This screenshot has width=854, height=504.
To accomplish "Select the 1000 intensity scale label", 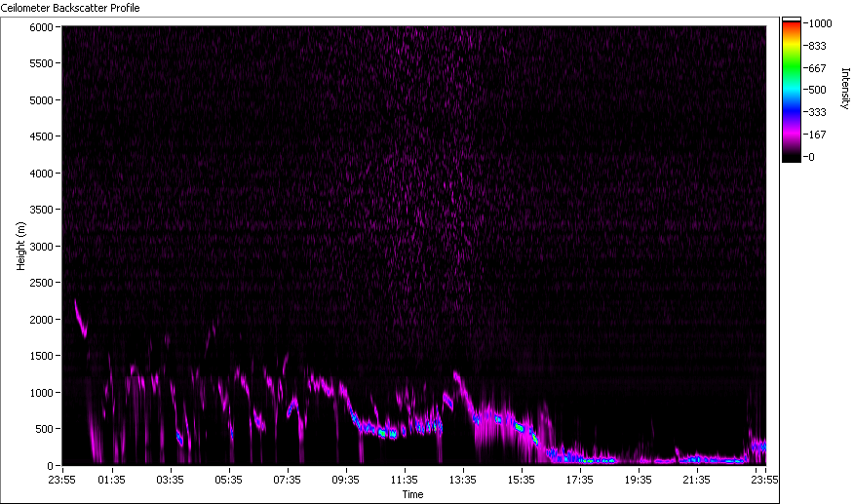I will click(820, 23).
